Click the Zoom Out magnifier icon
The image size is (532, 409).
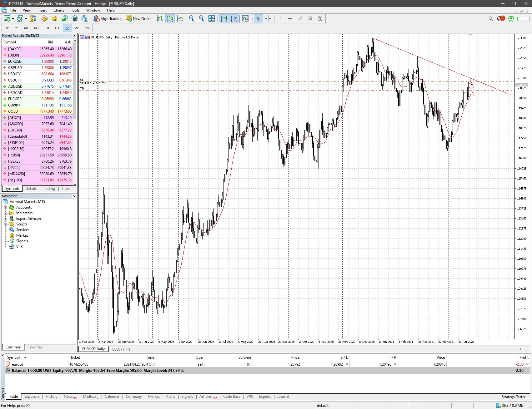point(201,19)
